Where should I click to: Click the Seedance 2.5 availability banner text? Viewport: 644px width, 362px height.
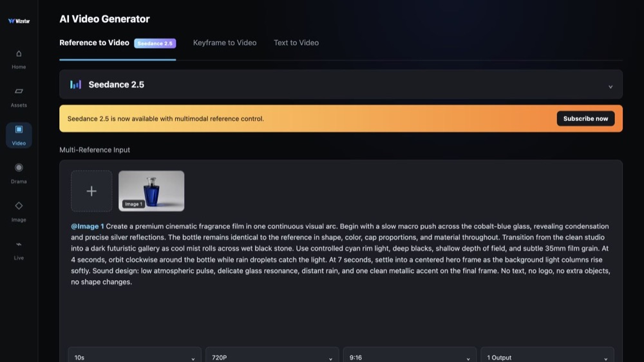click(166, 119)
